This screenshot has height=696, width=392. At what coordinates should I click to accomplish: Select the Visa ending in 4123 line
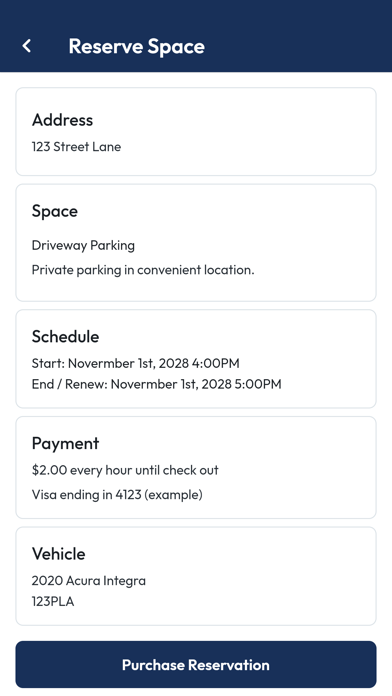tap(117, 494)
